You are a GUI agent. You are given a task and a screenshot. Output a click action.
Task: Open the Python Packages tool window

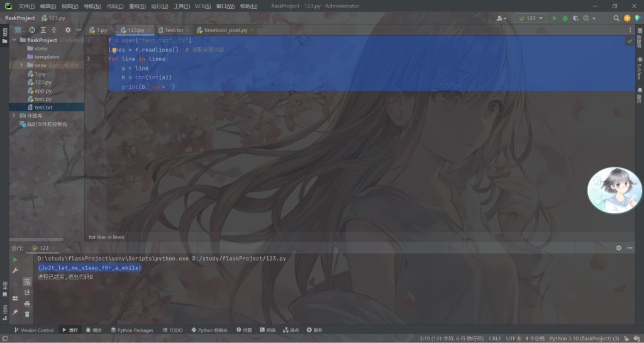(x=131, y=330)
